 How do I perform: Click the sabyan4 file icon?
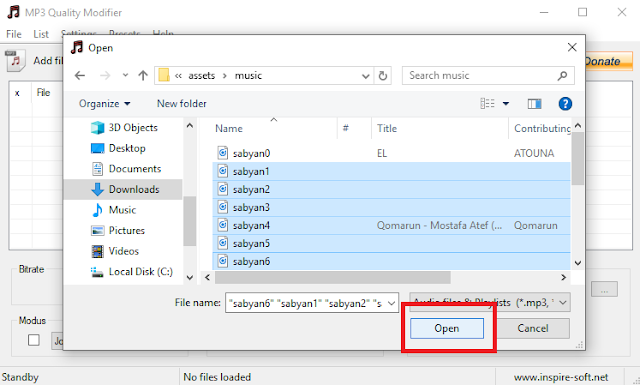(222, 225)
